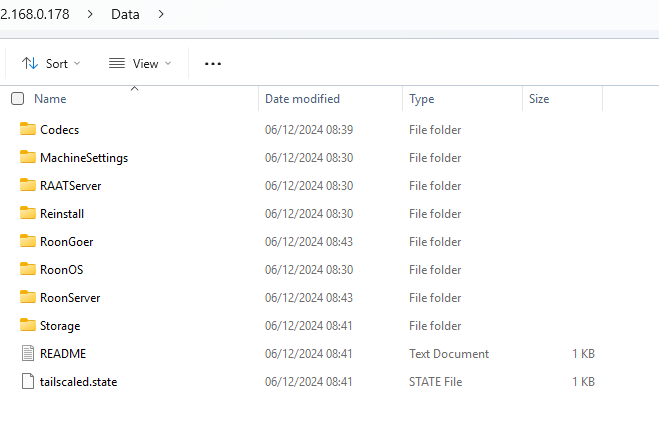Click the File folder type of RoonServer
The image size is (659, 441).
[x=435, y=298]
